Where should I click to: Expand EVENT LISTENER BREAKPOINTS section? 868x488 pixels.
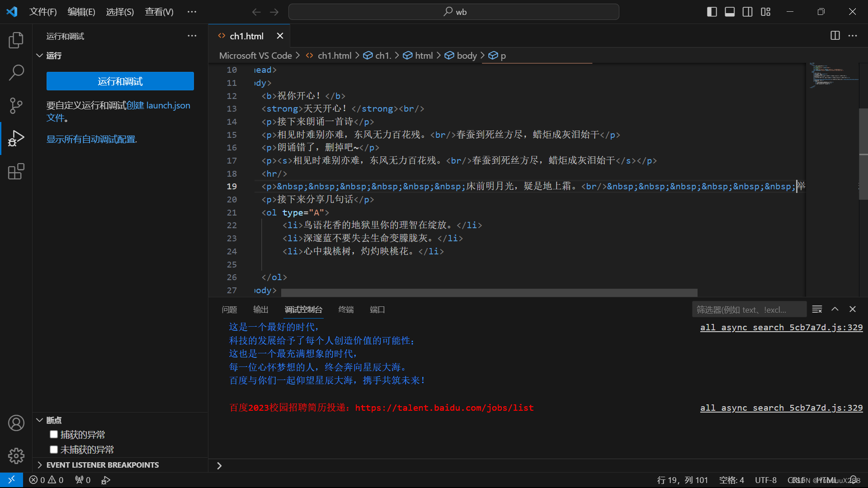click(40, 465)
